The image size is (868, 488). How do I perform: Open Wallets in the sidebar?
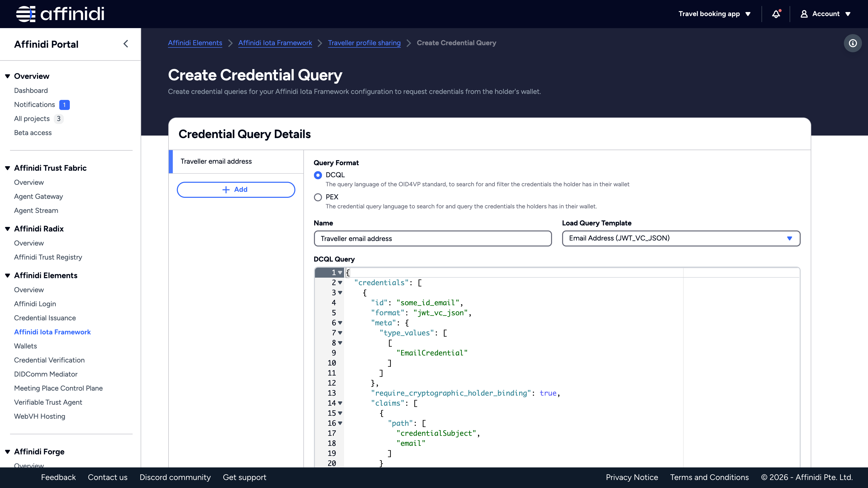pos(25,346)
